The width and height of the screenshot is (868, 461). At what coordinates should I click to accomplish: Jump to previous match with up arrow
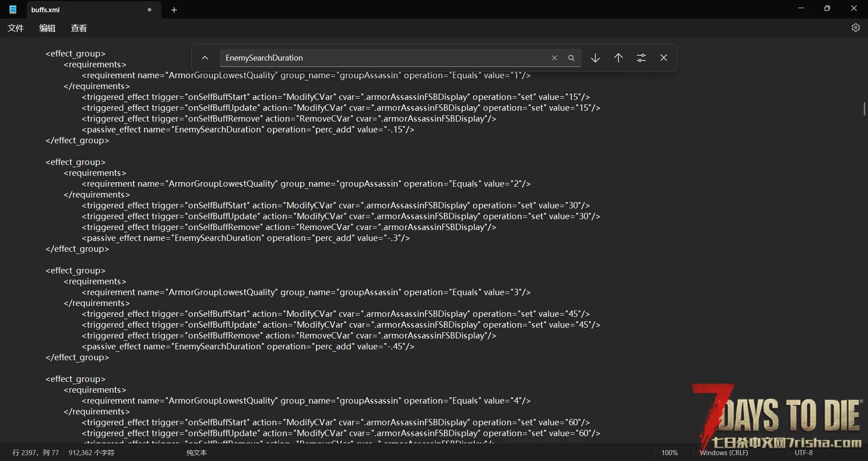[x=618, y=58]
